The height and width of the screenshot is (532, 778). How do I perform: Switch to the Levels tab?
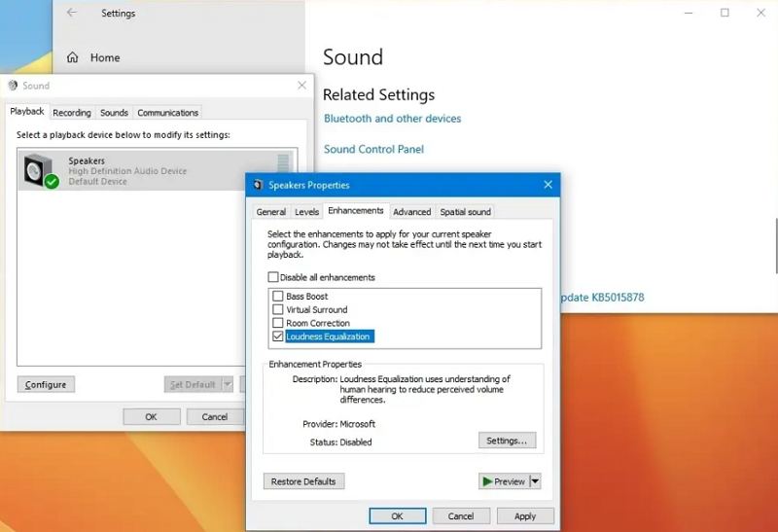[306, 212]
